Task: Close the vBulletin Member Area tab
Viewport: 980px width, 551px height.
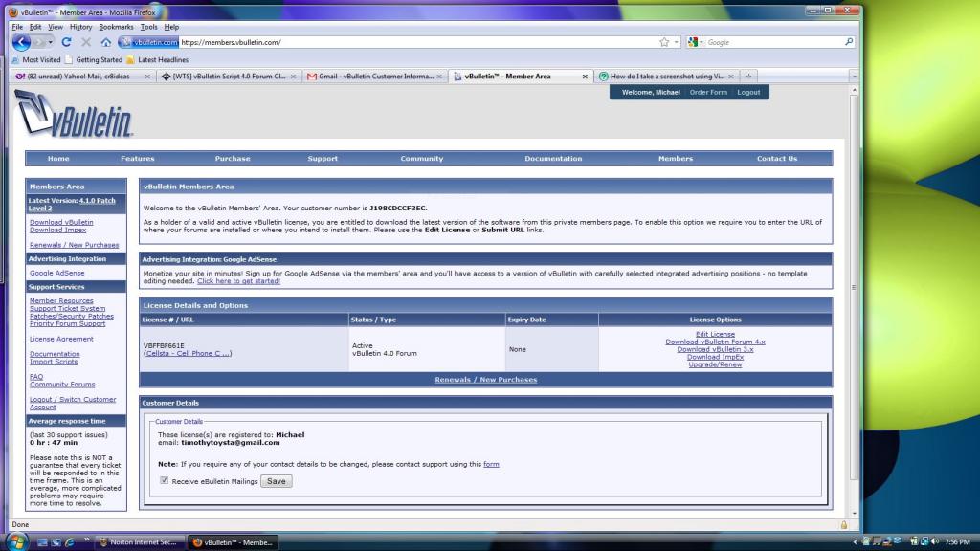Action: pyautogui.click(x=585, y=77)
